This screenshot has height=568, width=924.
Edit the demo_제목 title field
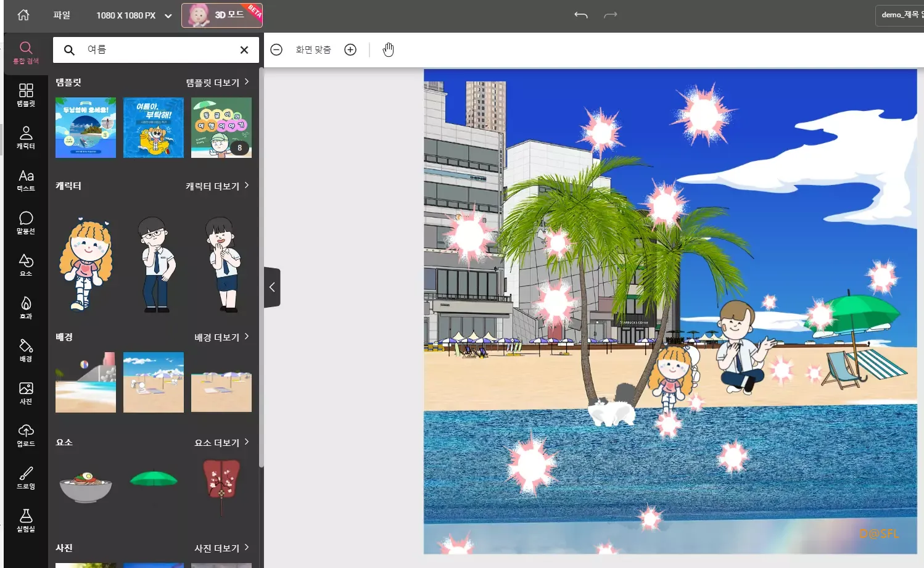tap(900, 15)
